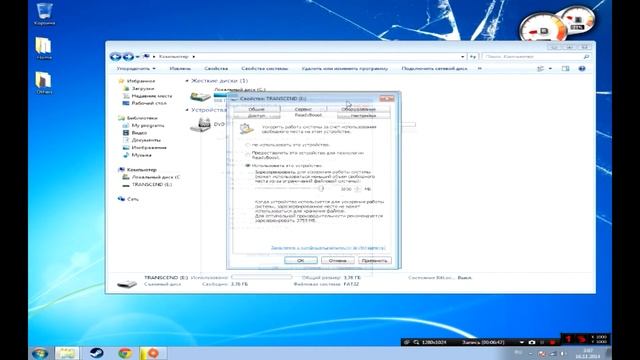Open the recorder bar dropdown arrow
This screenshot has width=640, height=360.
tap(521, 342)
